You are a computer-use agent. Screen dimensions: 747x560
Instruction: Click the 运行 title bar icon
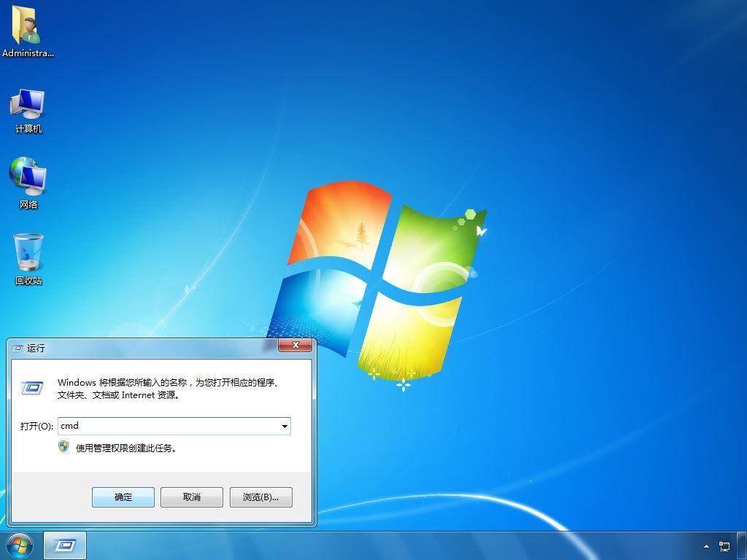click(x=18, y=349)
